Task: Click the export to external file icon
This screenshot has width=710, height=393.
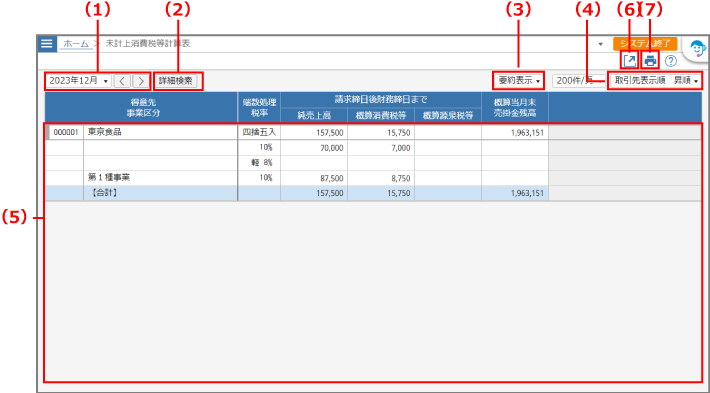Action: point(629,61)
